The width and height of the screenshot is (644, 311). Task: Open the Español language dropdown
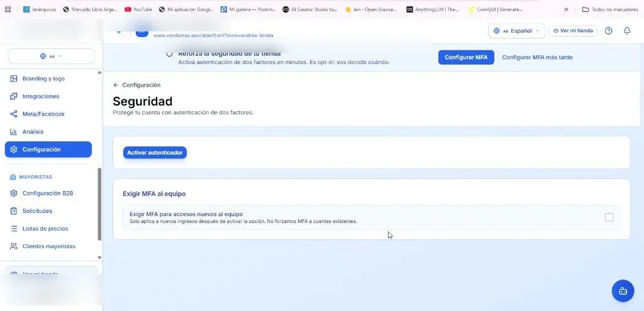pos(517,31)
